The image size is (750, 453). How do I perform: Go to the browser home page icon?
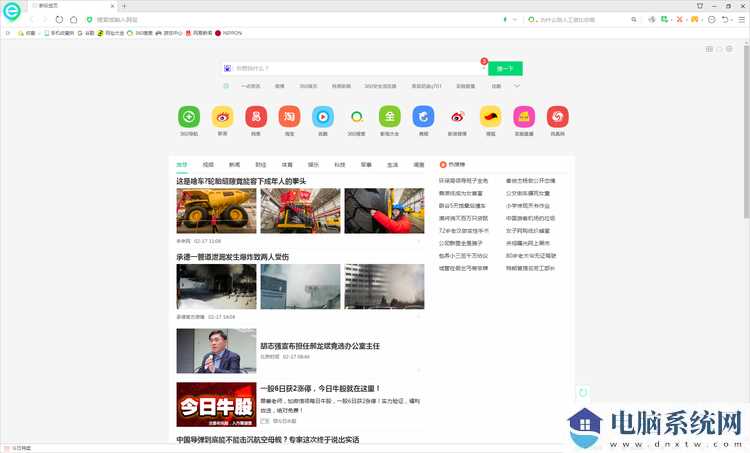click(x=74, y=20)
